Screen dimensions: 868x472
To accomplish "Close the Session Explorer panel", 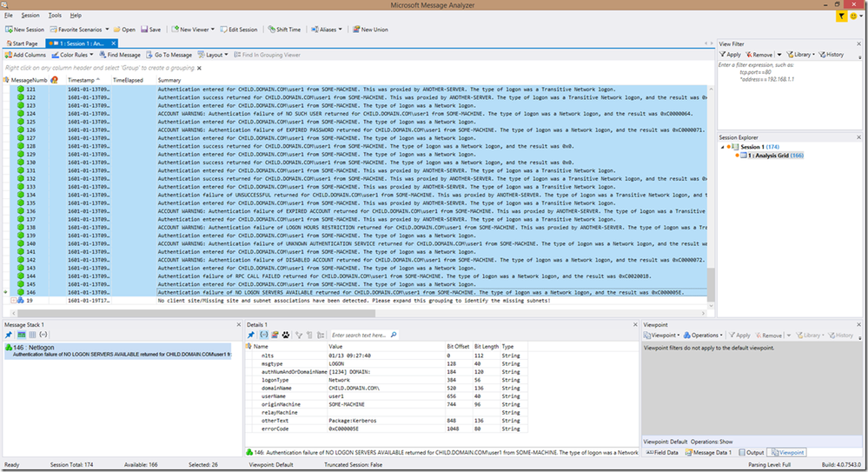I will [858, 137].
